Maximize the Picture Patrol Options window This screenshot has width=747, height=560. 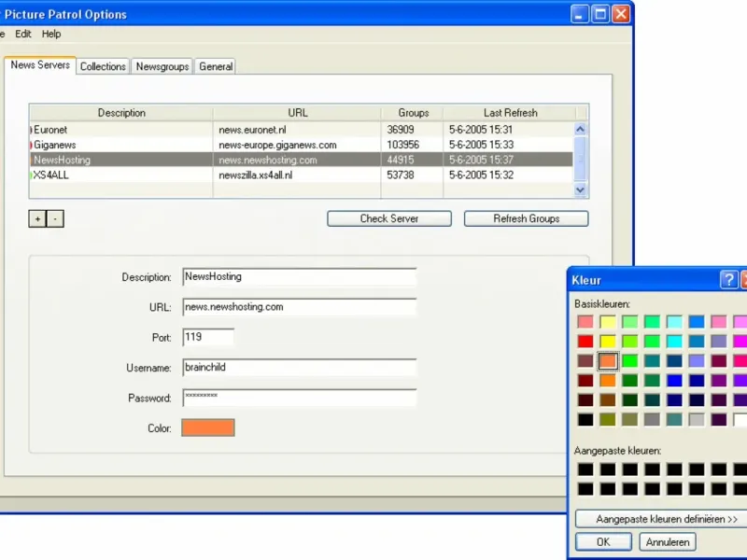pyautogui.click(x=600, y=14)
